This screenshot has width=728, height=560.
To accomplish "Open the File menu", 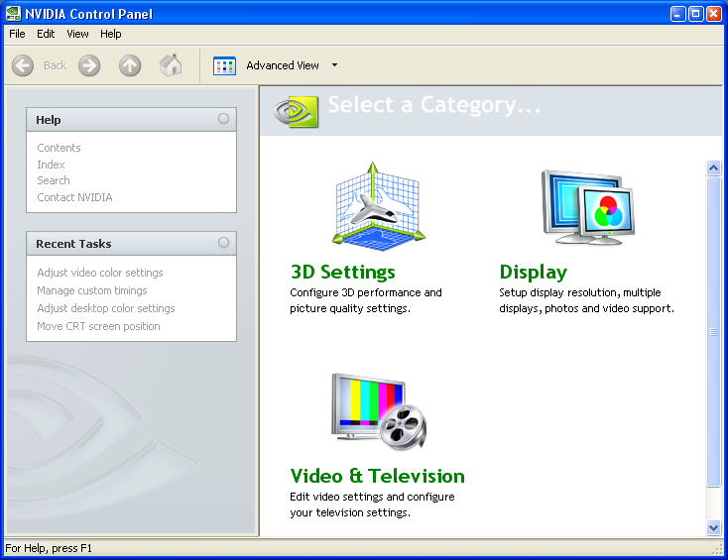I will 17,34.
